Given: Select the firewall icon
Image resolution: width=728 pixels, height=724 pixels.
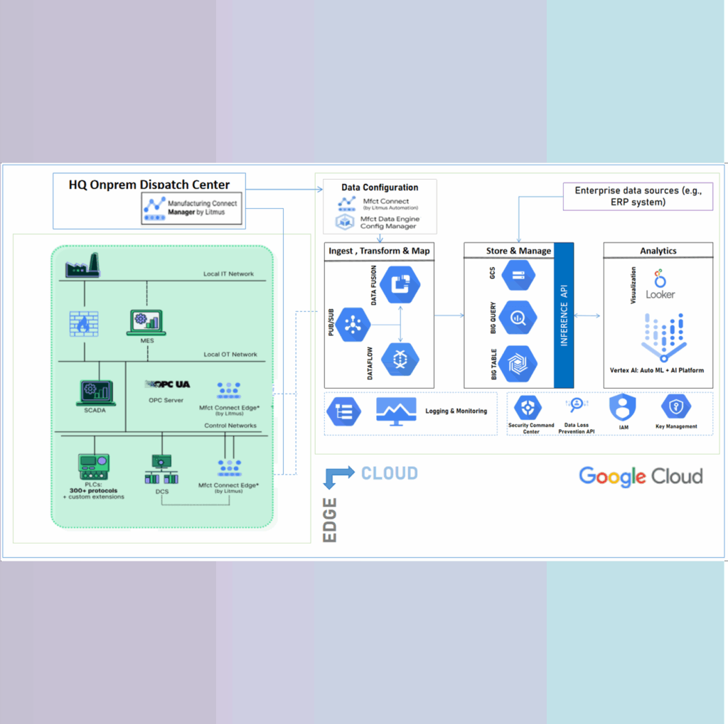Looking at the screenshot, I should pyautogui.click(x=84, y=323).
